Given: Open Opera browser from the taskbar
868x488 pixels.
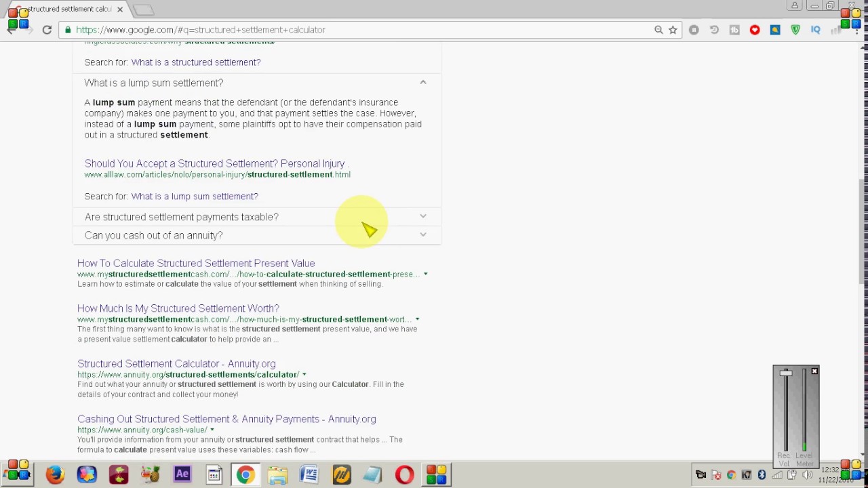Looking at the screenshot, I should pos(405,474).
